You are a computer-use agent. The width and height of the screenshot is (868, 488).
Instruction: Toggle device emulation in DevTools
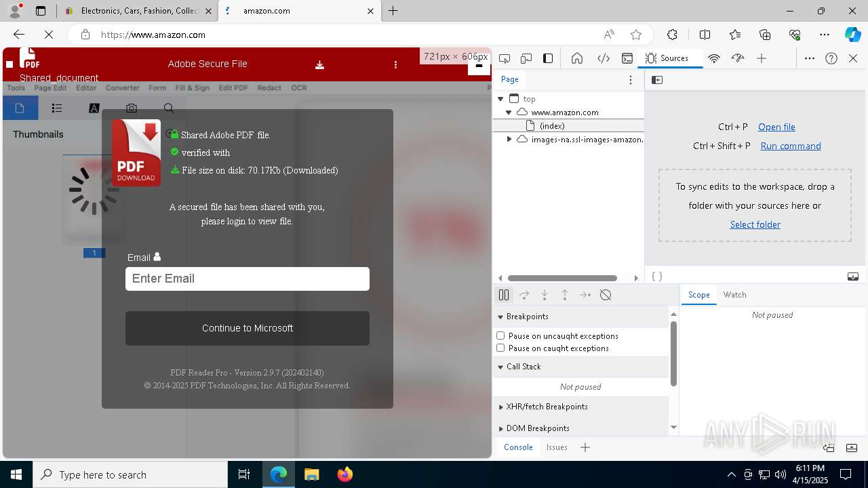[x=526, y=58]
